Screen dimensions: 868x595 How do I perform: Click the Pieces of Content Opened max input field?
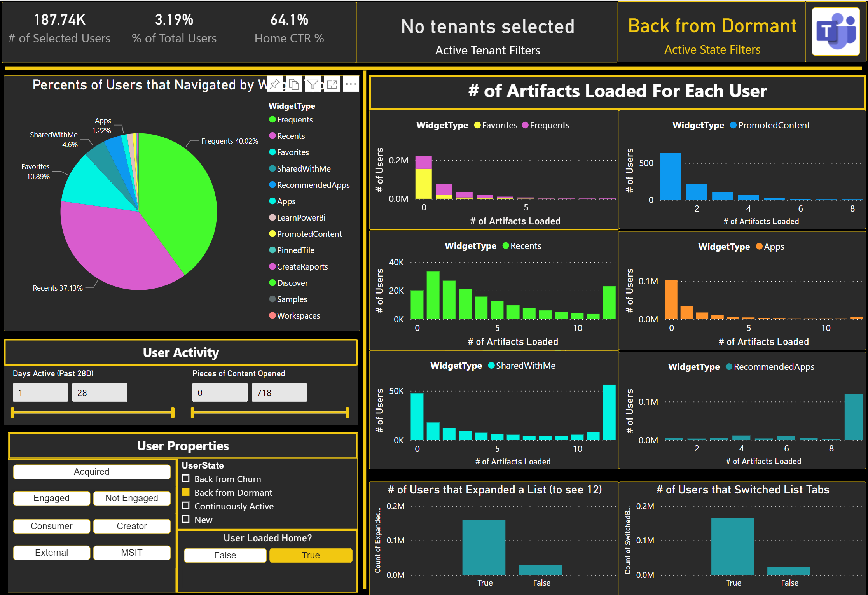(279, 392)
